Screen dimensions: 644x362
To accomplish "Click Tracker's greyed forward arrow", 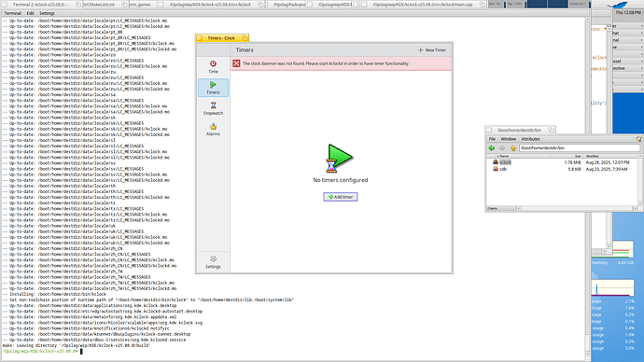I will [502, 147].
